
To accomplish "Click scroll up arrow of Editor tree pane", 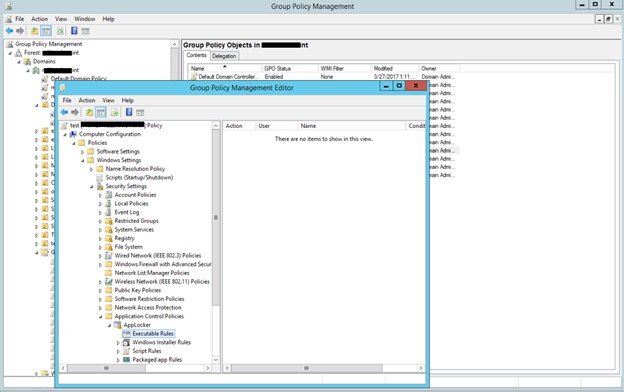I will [x=216, y=126].
